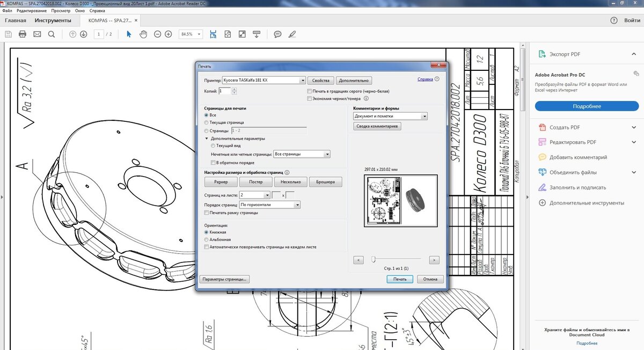This screenshot has height=350, width=644.
Task: Open the Порядок страниц dropdown
Action: tap(270, 205)
